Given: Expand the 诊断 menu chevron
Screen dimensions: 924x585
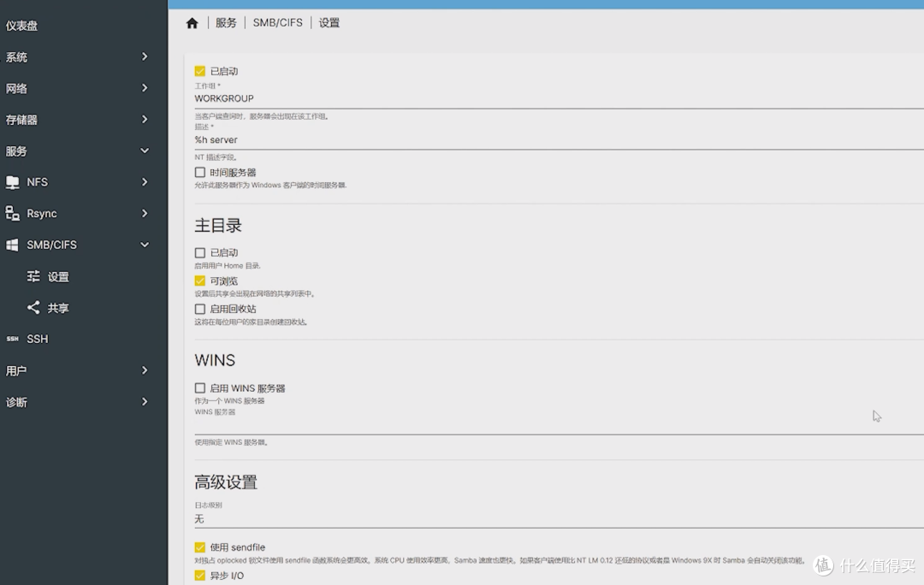Looking at the screenshot, I should pos(145,402).
